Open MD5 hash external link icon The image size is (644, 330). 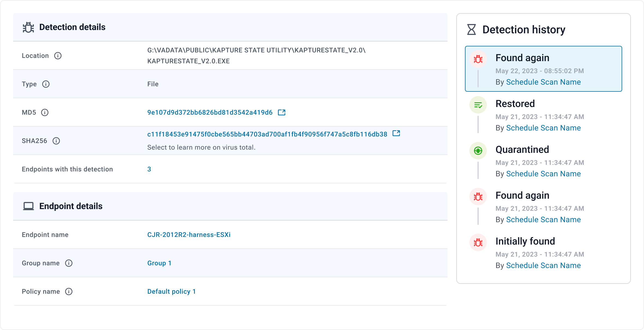coord(282,112)
